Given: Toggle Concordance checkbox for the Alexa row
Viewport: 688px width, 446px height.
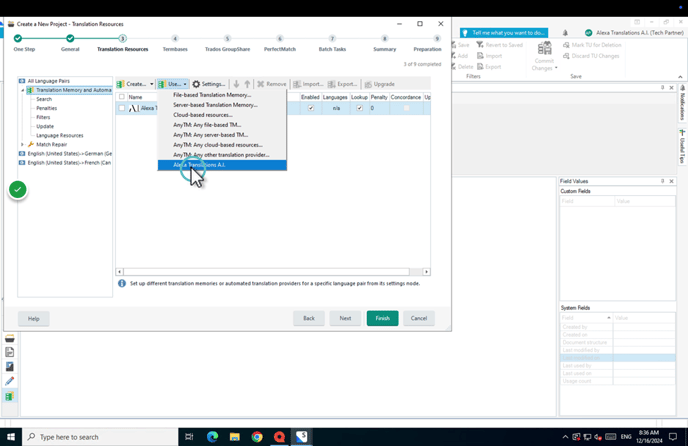Looking at the screenshot, I should pos(406,108).
